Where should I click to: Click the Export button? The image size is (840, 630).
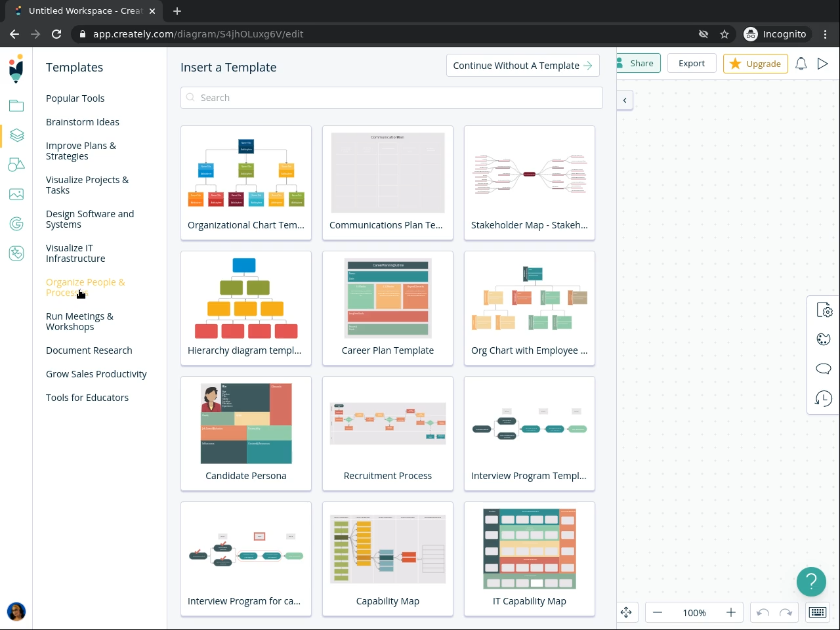pos(692,64)
